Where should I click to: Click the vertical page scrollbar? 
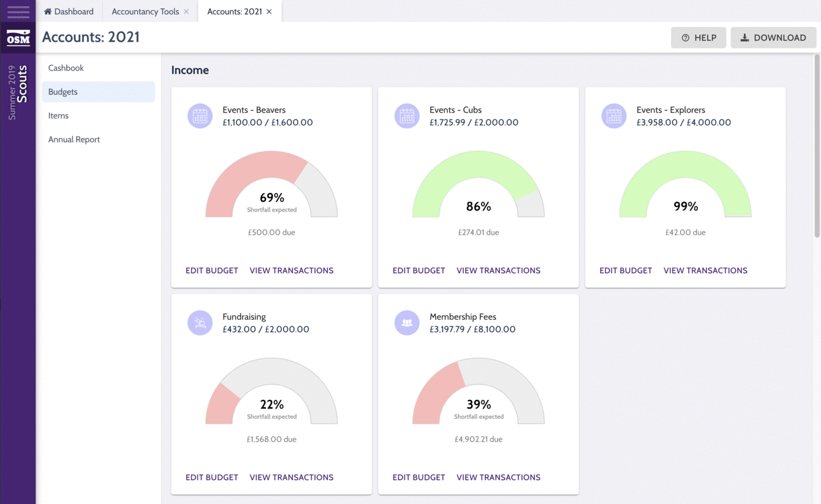(x=817, y=147)
